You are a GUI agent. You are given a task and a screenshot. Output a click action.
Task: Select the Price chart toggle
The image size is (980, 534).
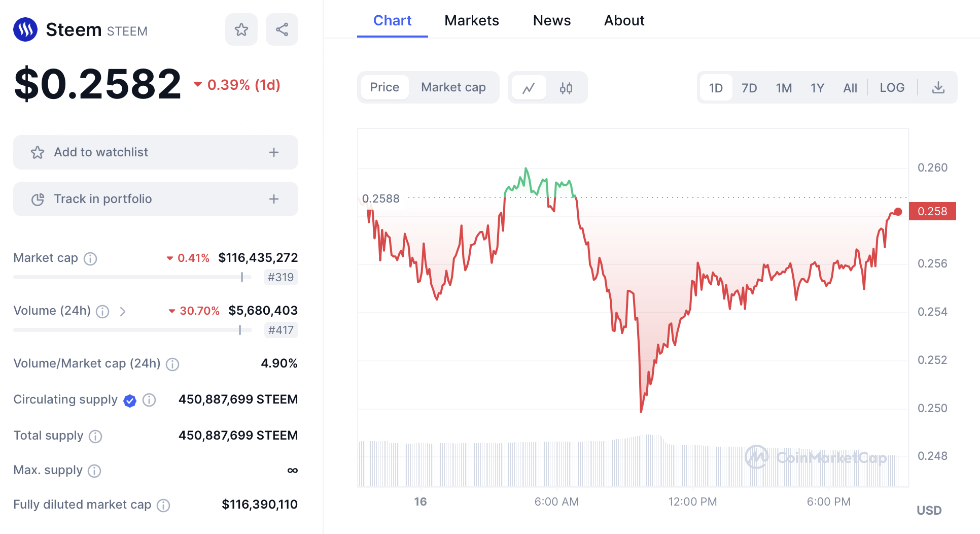point(384,87)
